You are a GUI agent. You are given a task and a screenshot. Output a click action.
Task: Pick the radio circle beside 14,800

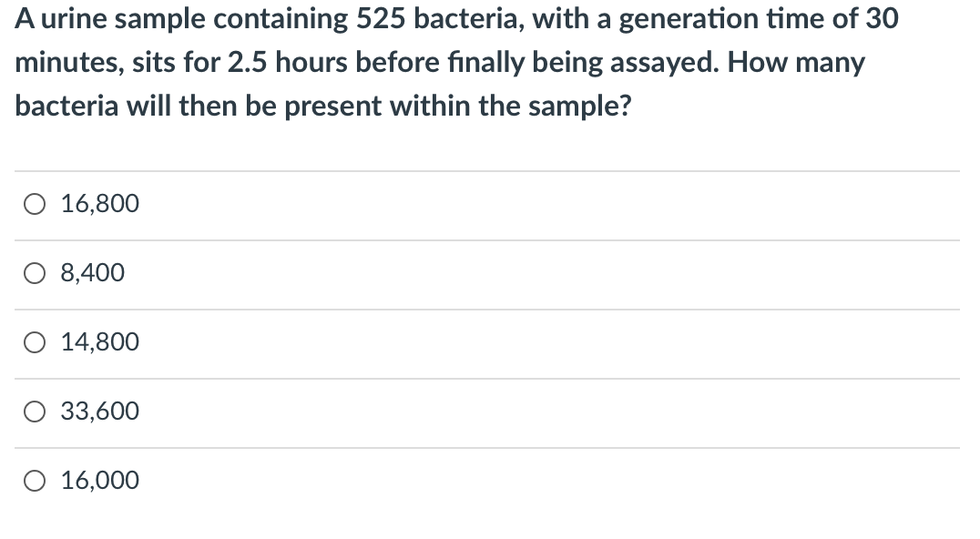pyautogui.click(x=35, y=343)
